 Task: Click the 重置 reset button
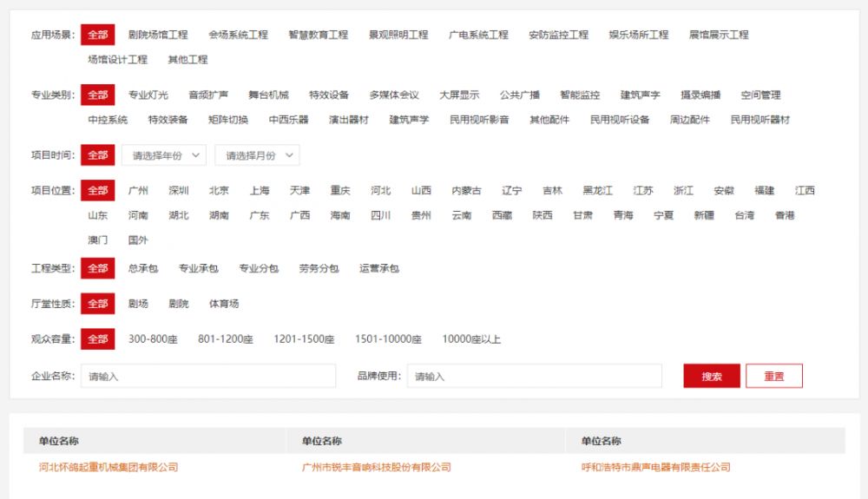point(773,376)
